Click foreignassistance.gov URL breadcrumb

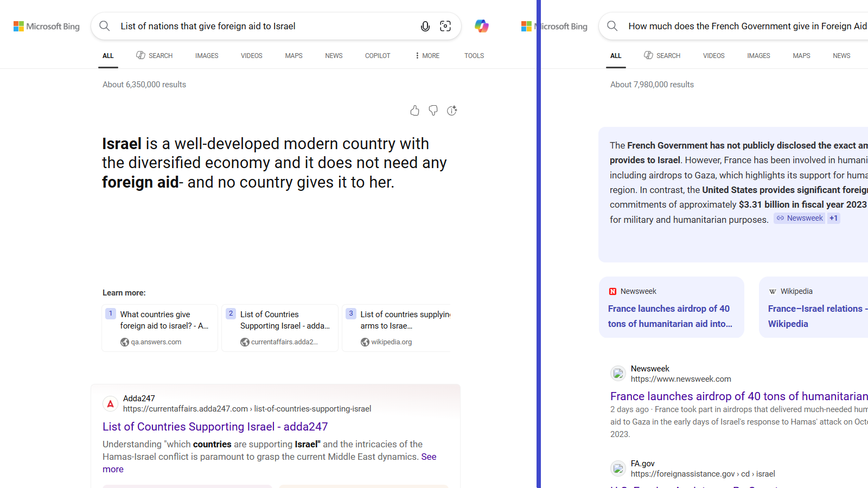pyautogui.click(x=703, y=474)
